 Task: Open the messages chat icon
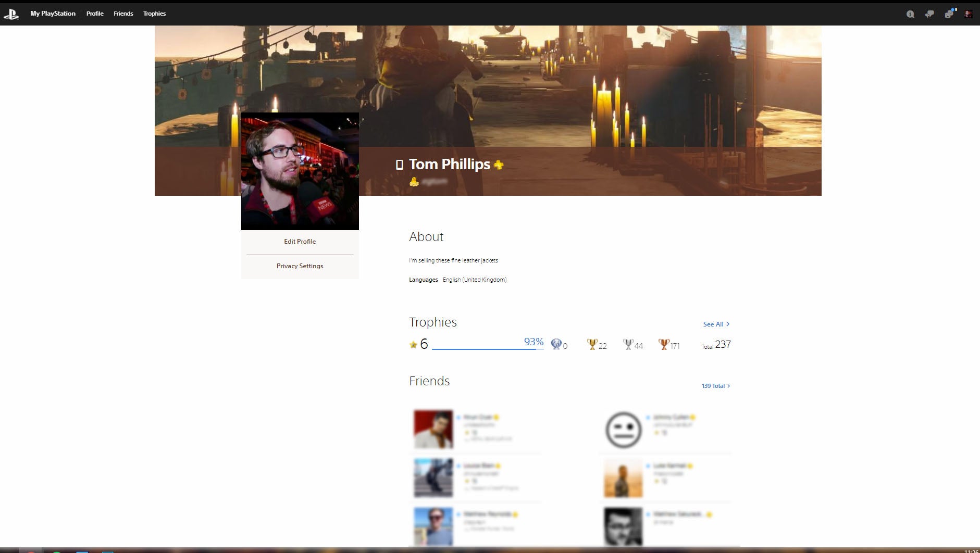coord(929,14)
